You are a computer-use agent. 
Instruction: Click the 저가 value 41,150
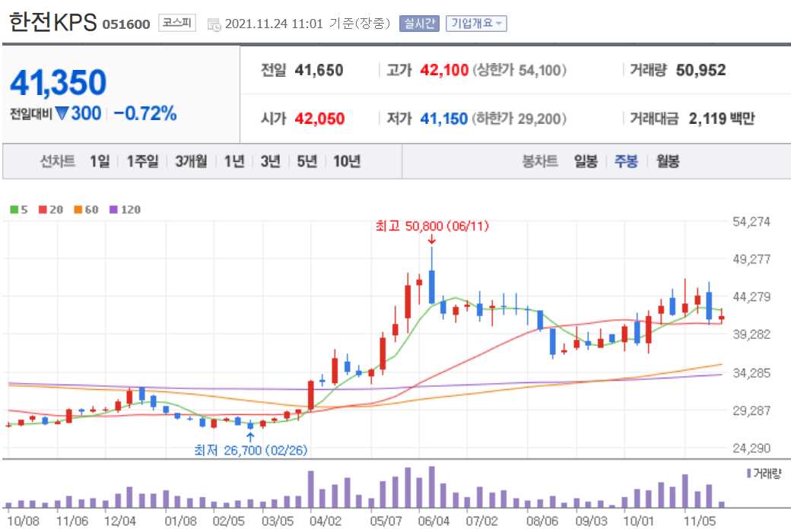(444, 119)
